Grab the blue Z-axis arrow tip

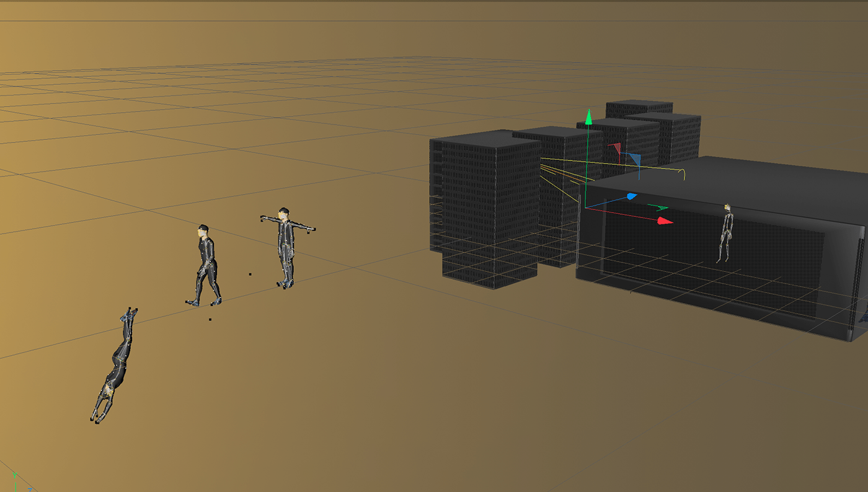click(631, 196)
